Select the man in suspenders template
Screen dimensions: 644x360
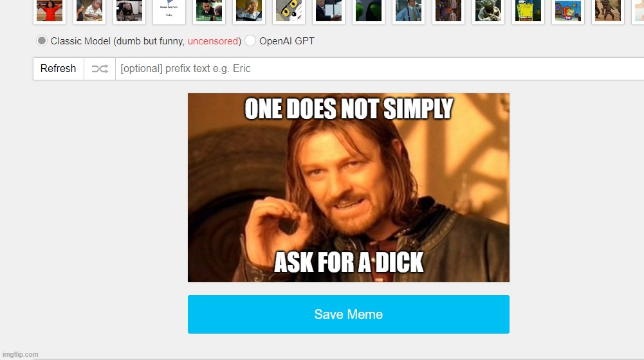tap(408, 11)
